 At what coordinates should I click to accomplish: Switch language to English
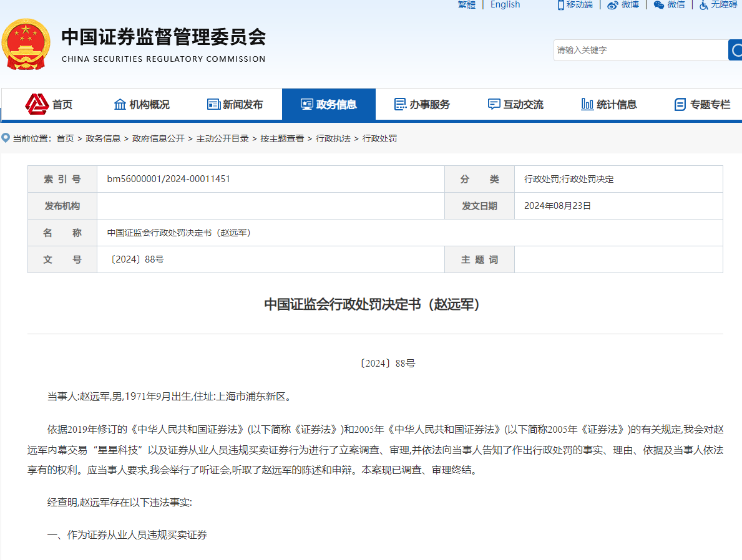tap(505, 5)
